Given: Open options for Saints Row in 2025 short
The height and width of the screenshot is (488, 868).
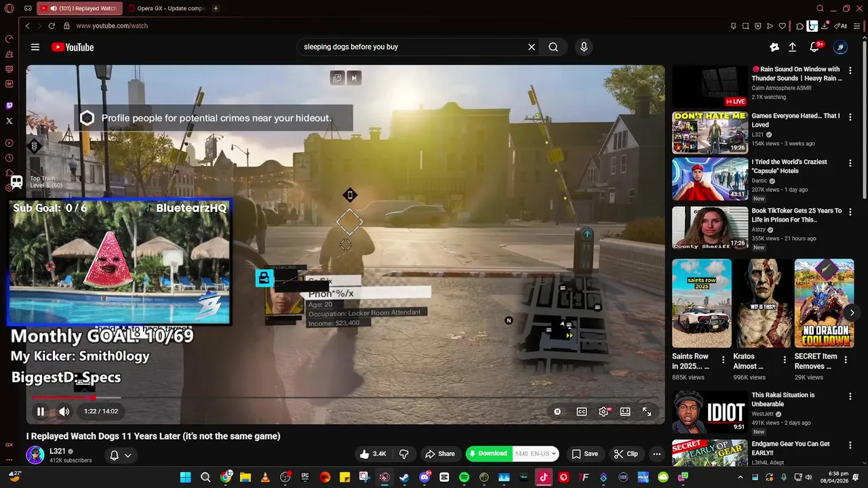Looking at the screenshot, I should click(723, 359).
